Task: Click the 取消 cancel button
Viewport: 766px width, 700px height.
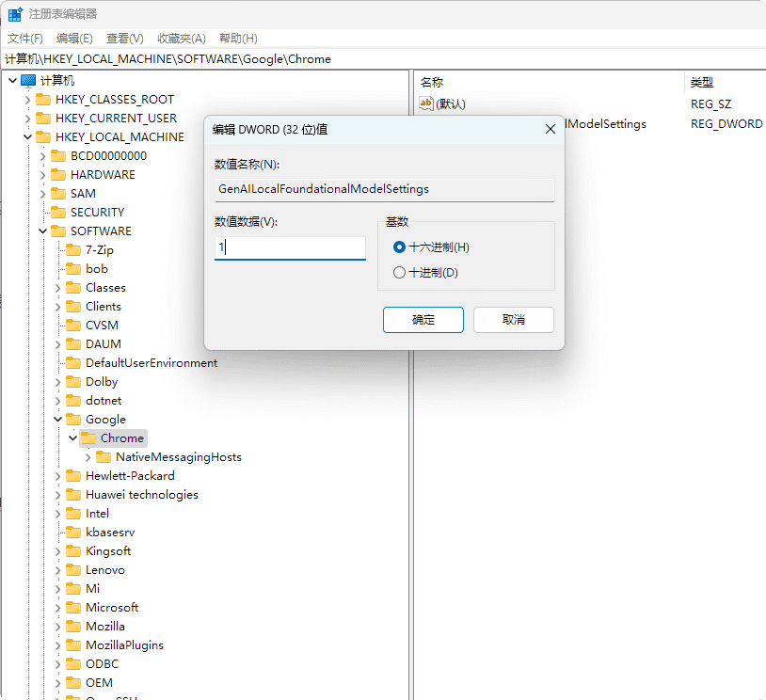Action: point(514,320)
